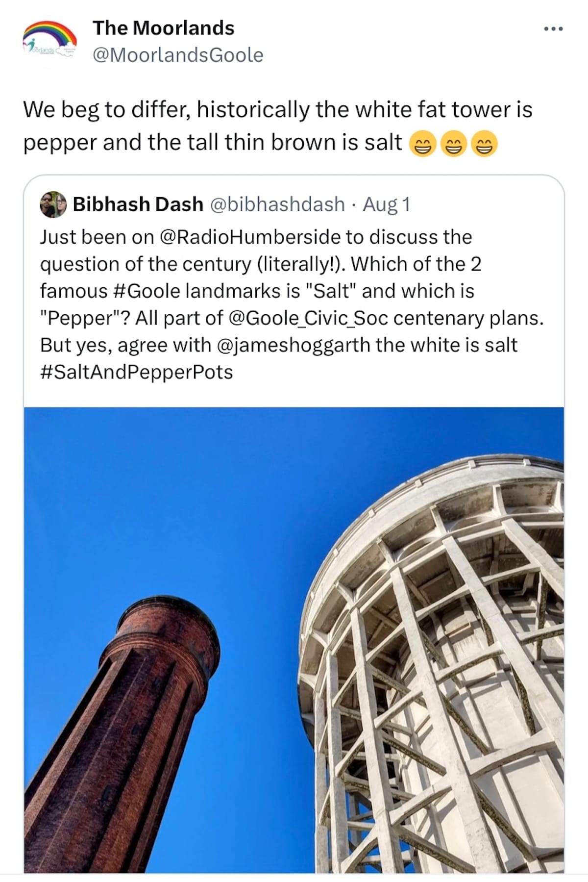Click The Moorlands display name
The height and width of the screenshot is (882, 588).
(x=164, y=28)
